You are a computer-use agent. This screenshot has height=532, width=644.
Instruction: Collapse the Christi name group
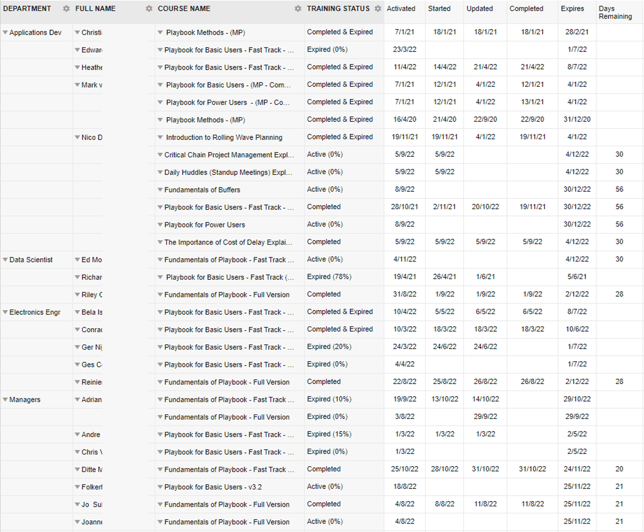pyautogui.click(x=77, y=32)
